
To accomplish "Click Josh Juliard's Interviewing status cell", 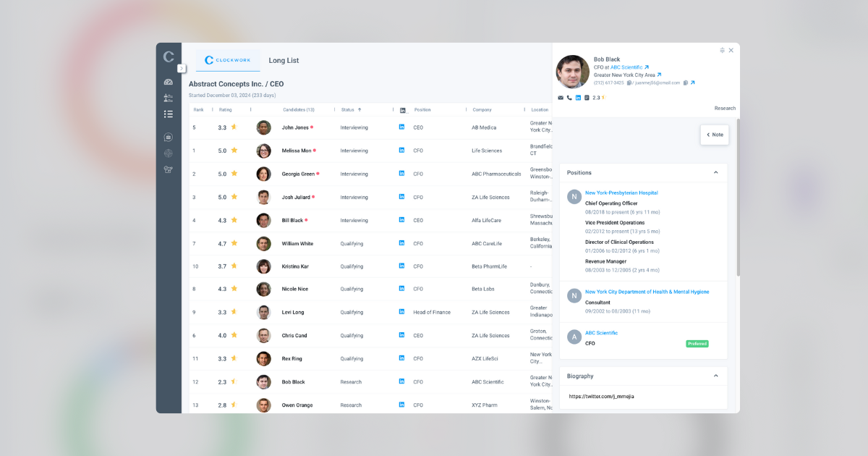I will (x=354, y=197).
